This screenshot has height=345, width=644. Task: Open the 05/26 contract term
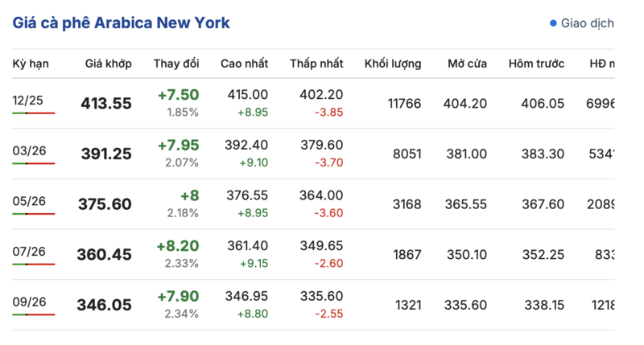(27, 201)
